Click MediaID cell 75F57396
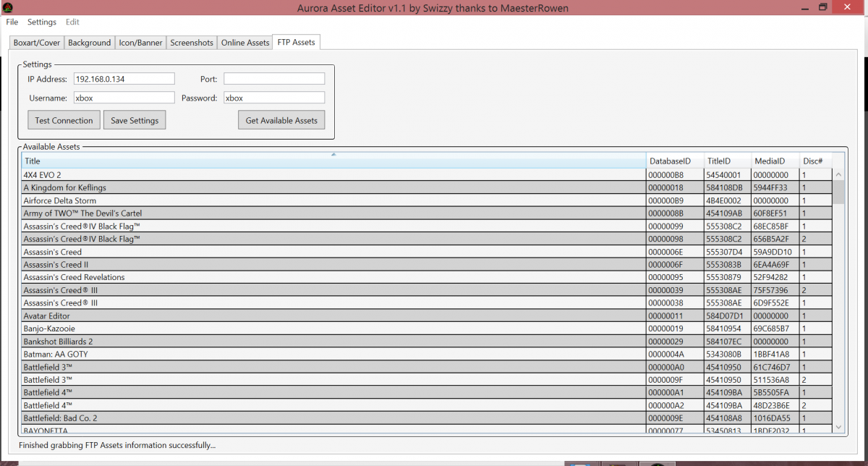 point(775,290)
